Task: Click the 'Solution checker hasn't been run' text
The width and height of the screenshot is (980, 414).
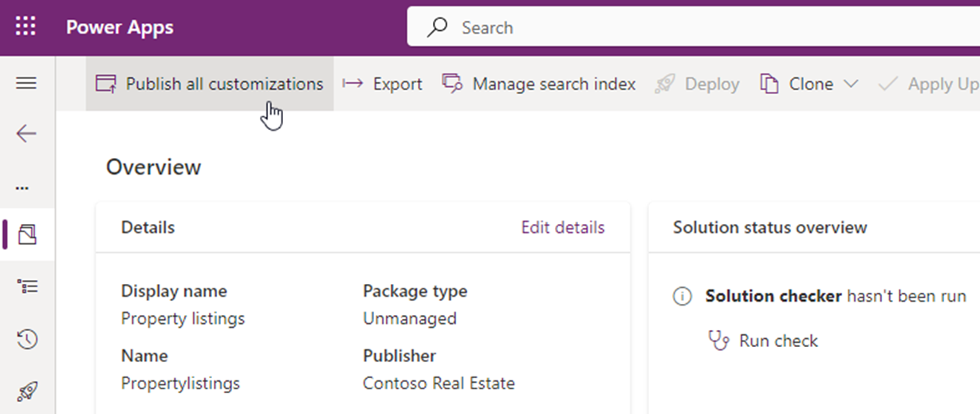Action: tap(836, 296)
